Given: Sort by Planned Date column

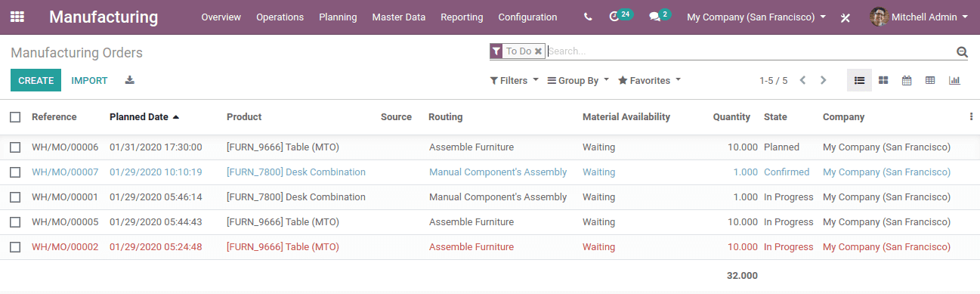Looking at the screenshot, I should click(144, 116).
